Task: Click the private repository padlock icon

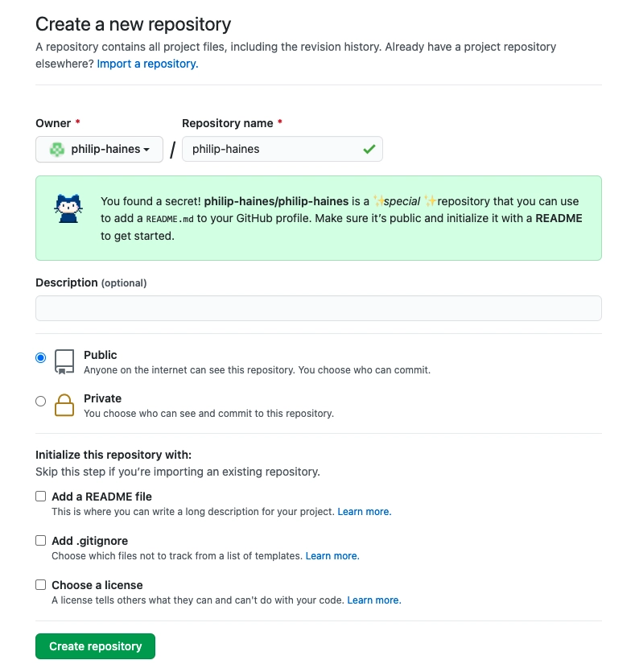Action: (x=64, y=405)
